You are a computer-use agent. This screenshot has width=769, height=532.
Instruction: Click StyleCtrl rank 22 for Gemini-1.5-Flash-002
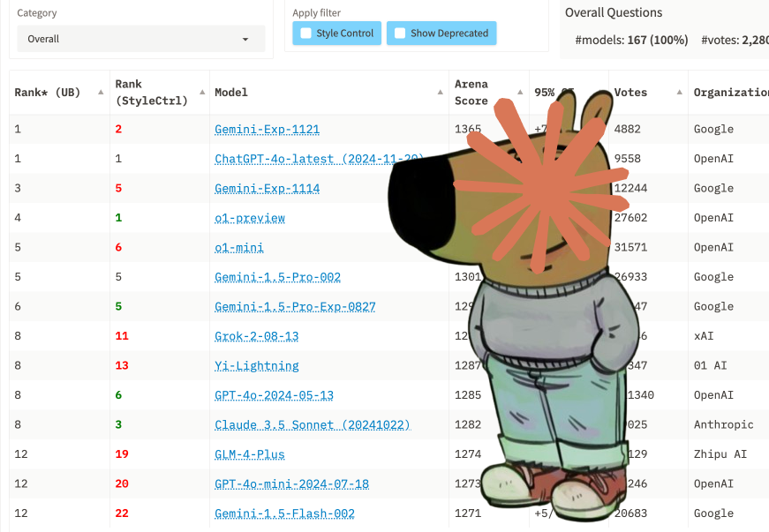click(x=122, y=513)
